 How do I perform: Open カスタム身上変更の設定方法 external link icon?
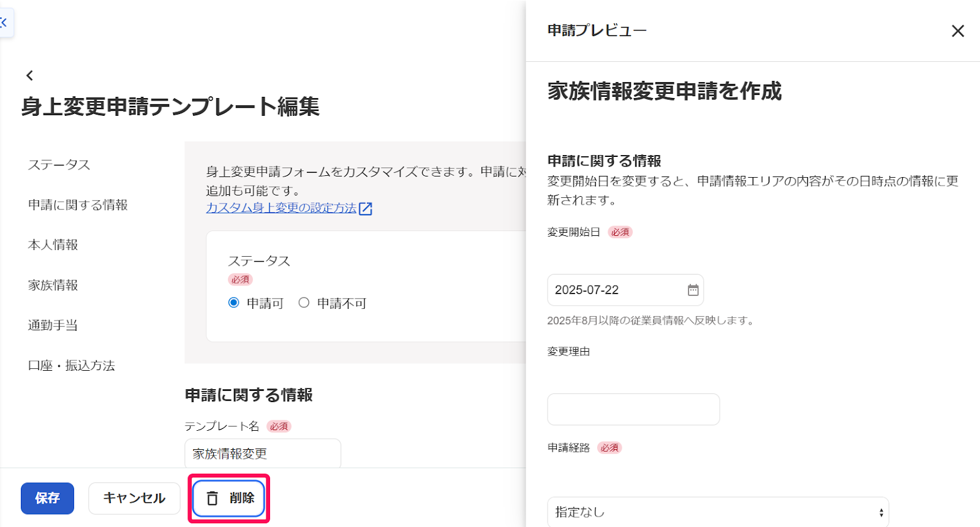point(366,208)
